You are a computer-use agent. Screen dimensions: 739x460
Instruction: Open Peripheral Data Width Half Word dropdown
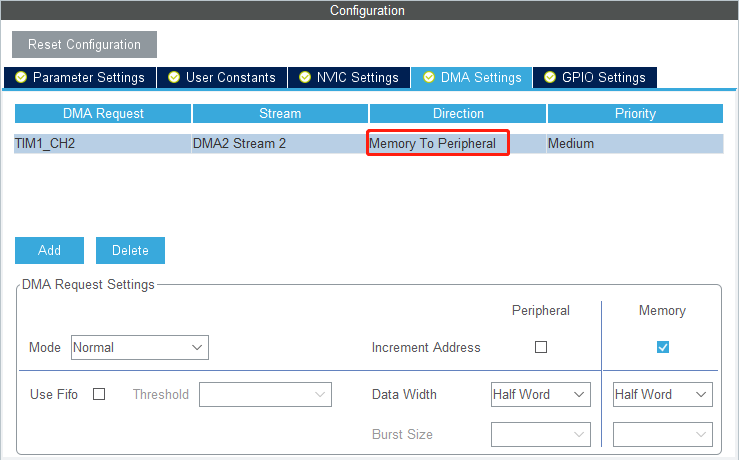(x=541, y=394)
